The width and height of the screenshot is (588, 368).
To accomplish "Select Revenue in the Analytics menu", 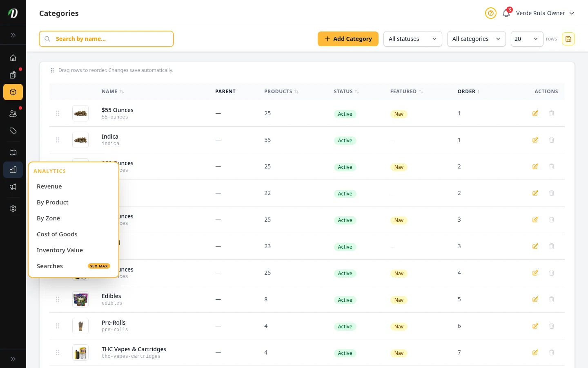I will coord(49,186).
